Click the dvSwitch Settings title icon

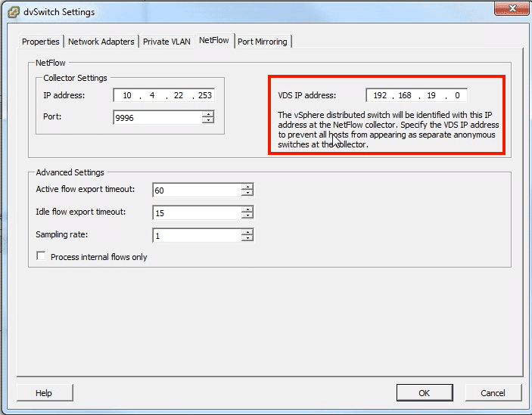point(14,12)
